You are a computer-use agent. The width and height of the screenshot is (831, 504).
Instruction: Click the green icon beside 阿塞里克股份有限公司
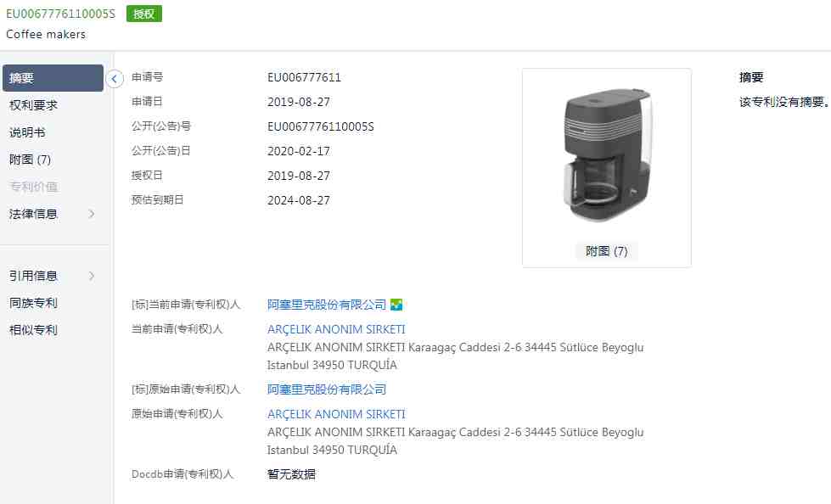[396, 305]
